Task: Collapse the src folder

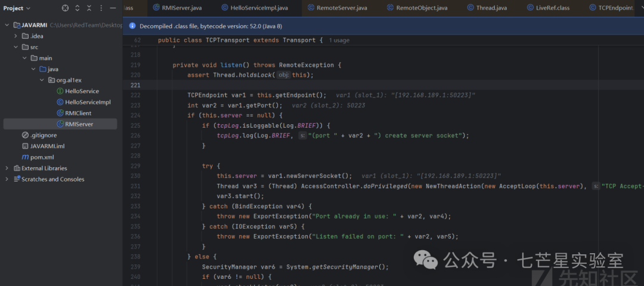Action: 15,47
